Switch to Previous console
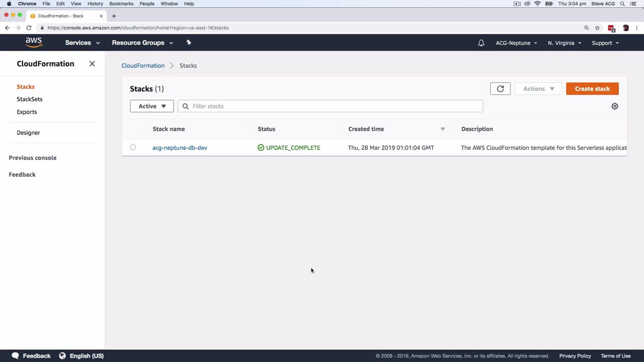 33,158
